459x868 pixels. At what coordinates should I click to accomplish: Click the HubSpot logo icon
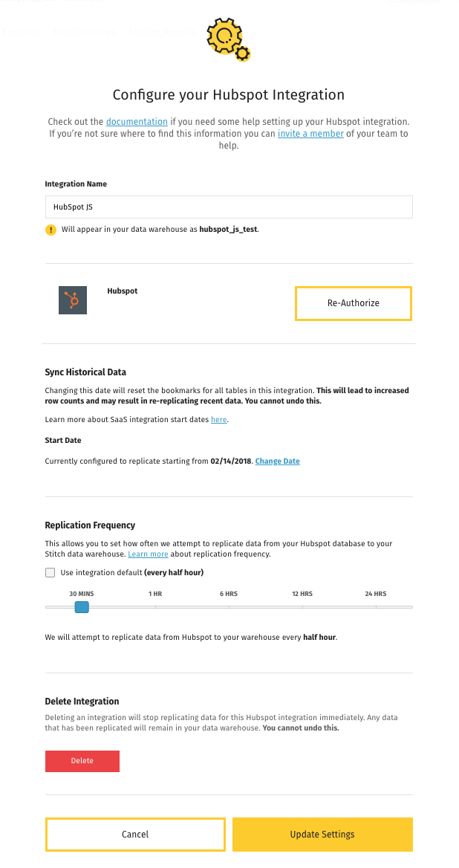[73, 299]
